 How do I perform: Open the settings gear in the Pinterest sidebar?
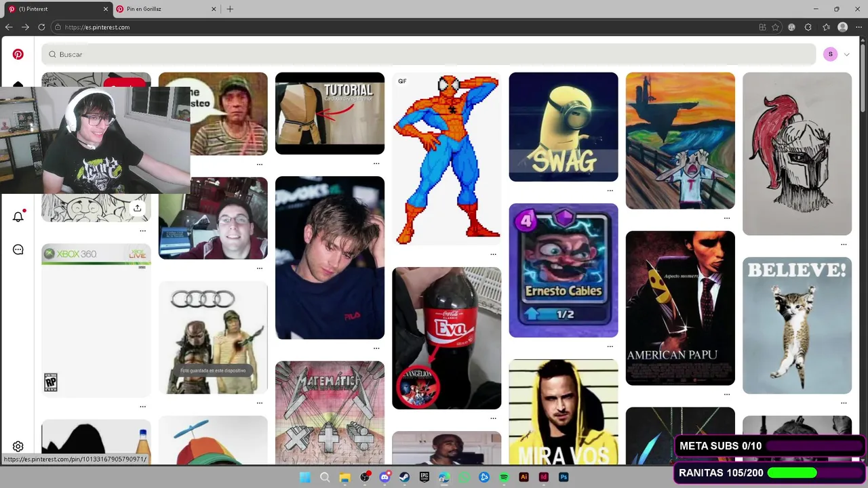click(18, 447)
